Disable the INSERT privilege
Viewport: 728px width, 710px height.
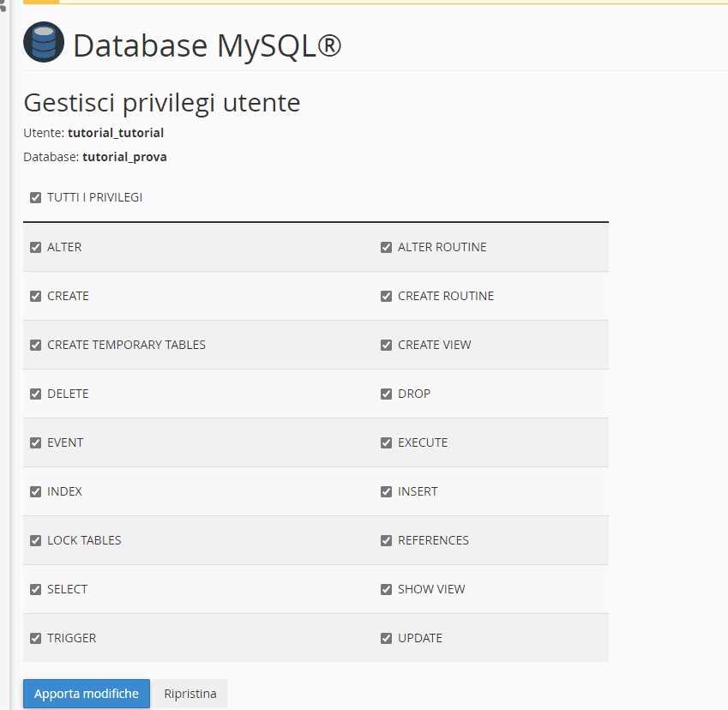coord(386,491)
